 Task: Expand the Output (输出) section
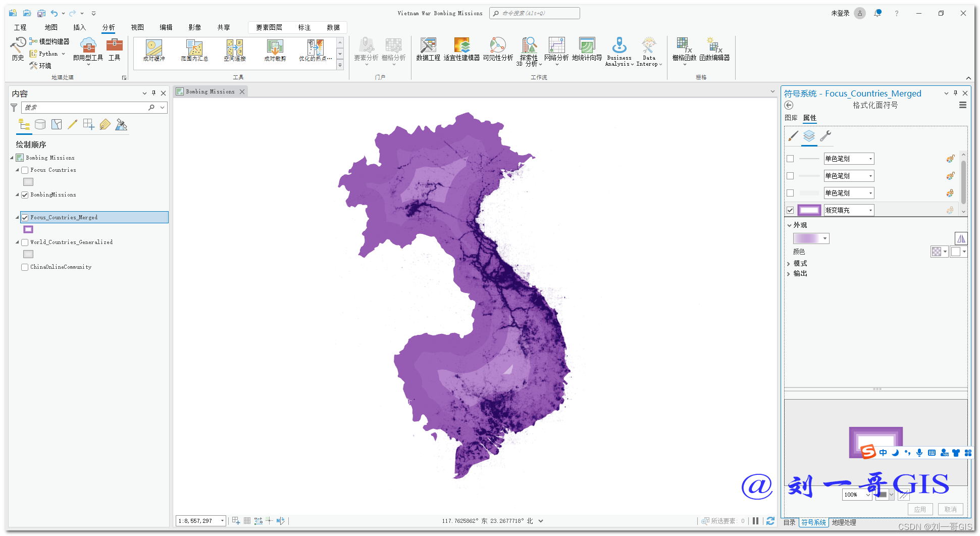click(789, 274)
